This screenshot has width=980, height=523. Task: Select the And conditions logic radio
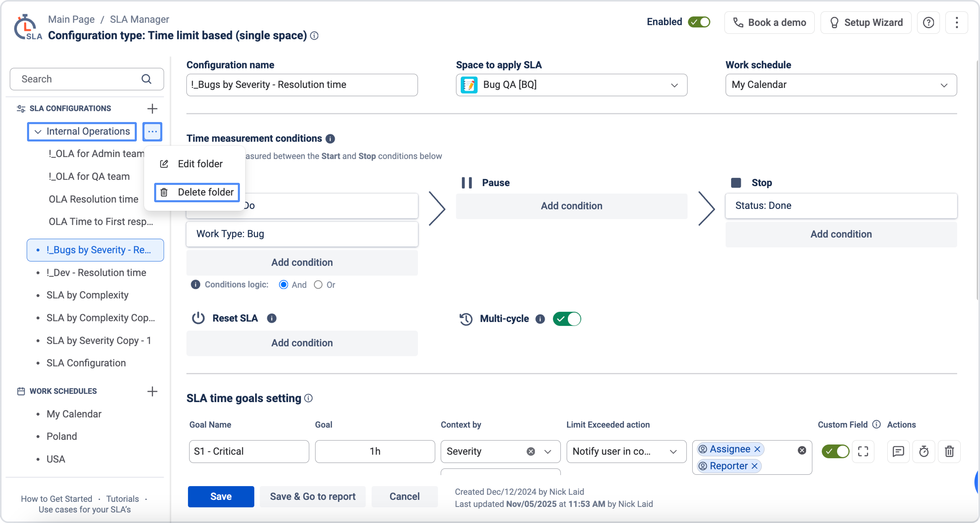coord(283,285)
